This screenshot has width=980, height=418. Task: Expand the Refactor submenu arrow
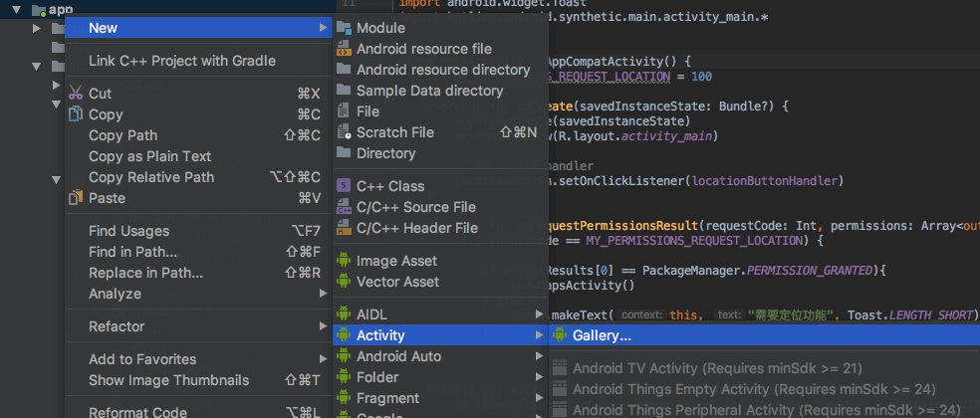tap(323, 326)
